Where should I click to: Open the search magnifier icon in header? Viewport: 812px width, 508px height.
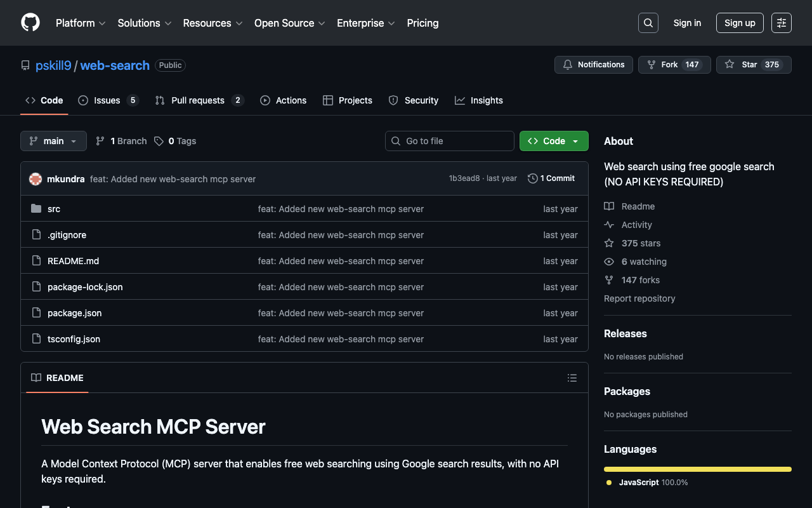coord(648,23)
